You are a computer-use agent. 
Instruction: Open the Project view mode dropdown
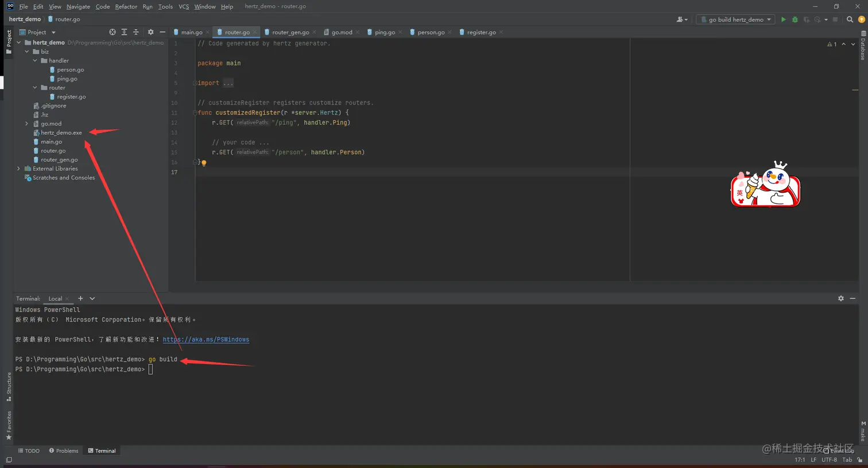(37, 32)
